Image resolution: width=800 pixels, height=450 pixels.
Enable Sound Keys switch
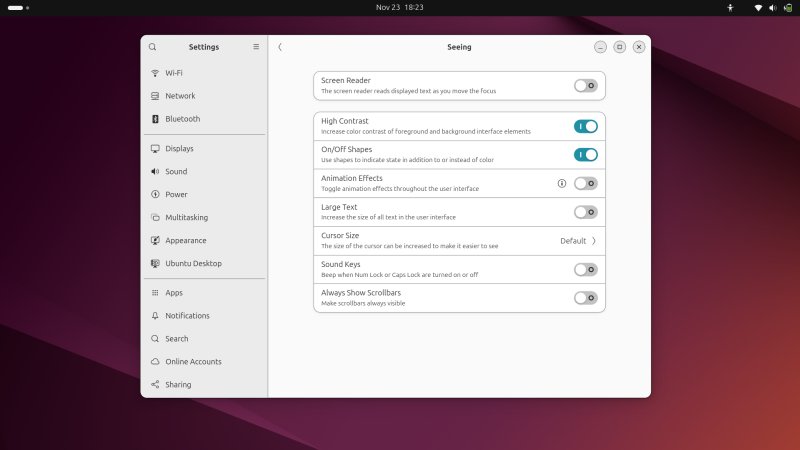coord(586,269)
